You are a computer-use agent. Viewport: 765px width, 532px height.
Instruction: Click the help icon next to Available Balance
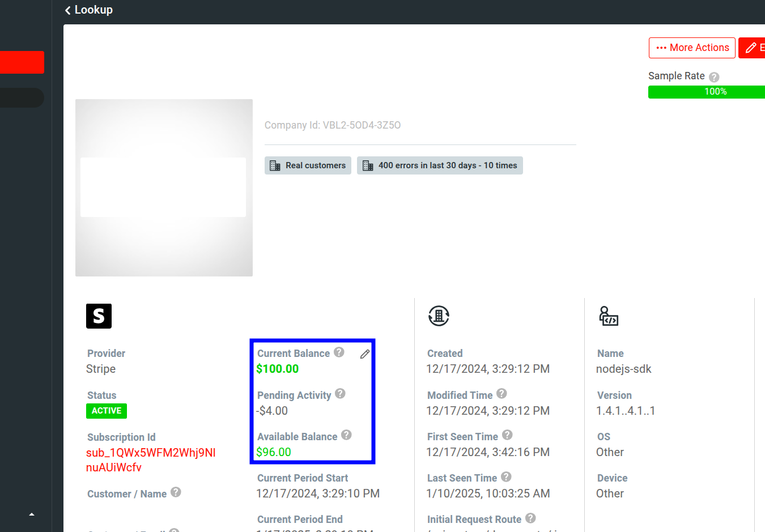[x=346, y=436]
